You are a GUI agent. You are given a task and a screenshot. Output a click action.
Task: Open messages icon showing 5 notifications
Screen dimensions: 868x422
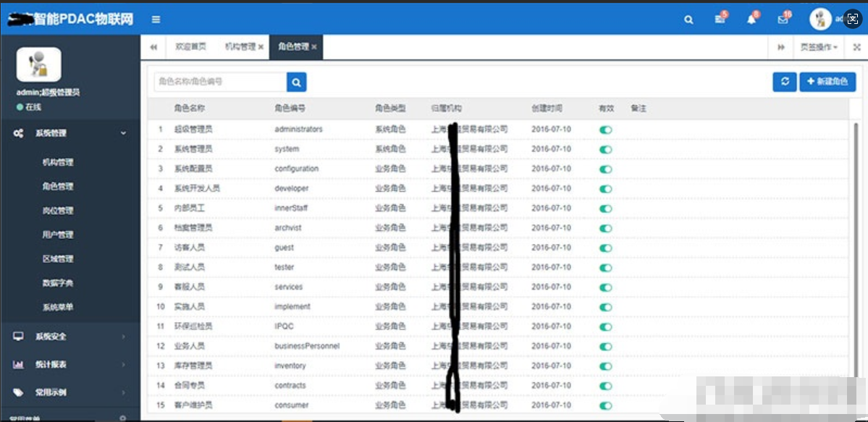point(719,18)
